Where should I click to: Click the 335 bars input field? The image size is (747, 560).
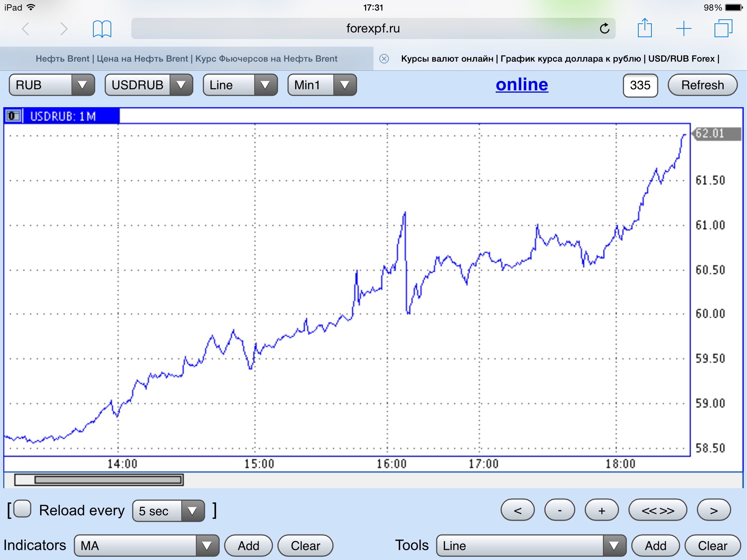tap(640, 85)
